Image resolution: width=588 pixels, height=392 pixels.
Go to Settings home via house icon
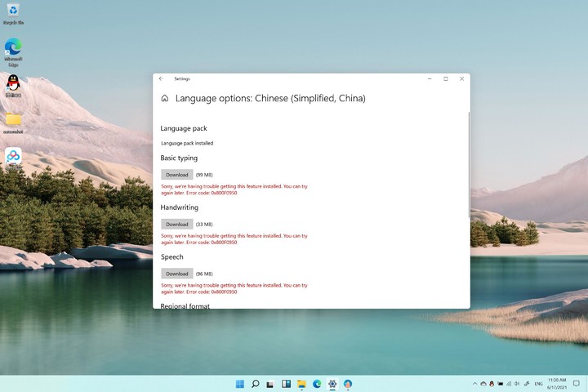point(165,98)
